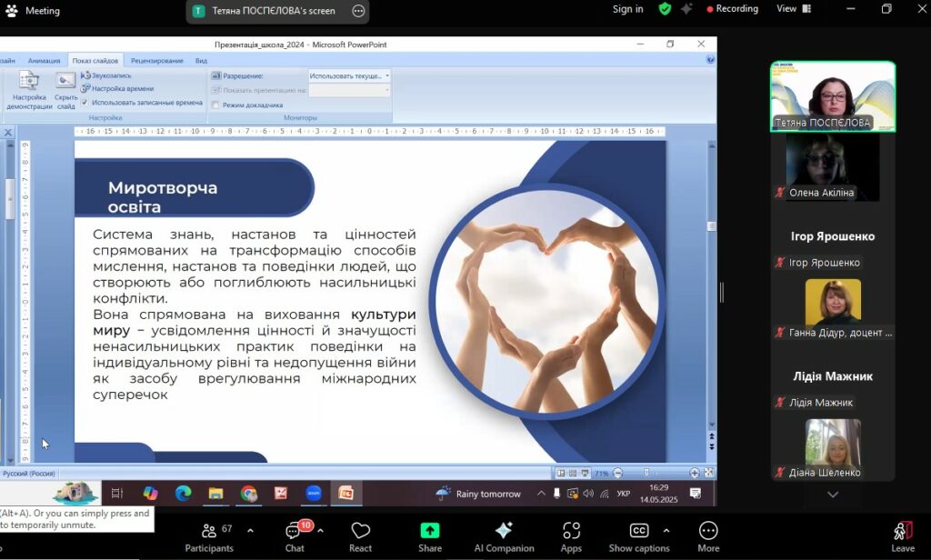Screen dimensions: 931x560
Task: Open Настройка демонстрации in PowerPoint ribbon
Action: 29,90
